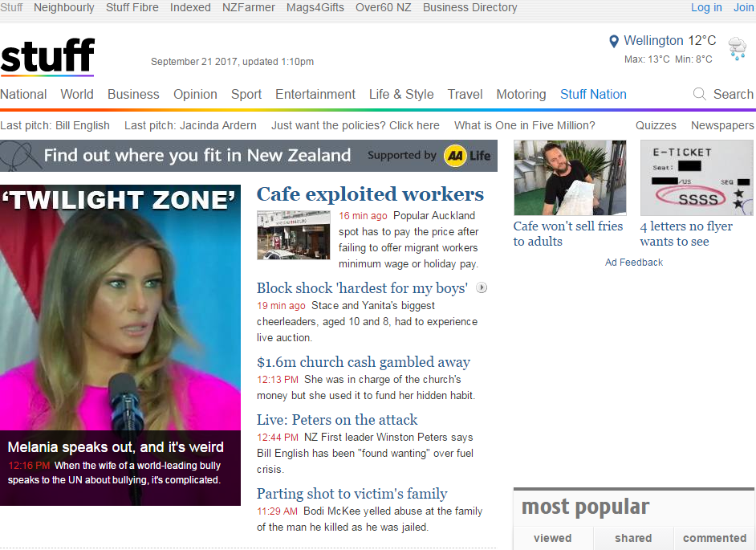756x550 pixels.
Task: Click the 'Max: 13°C Min: 8°C' forecast text
Action: click(x=669, y=59)
